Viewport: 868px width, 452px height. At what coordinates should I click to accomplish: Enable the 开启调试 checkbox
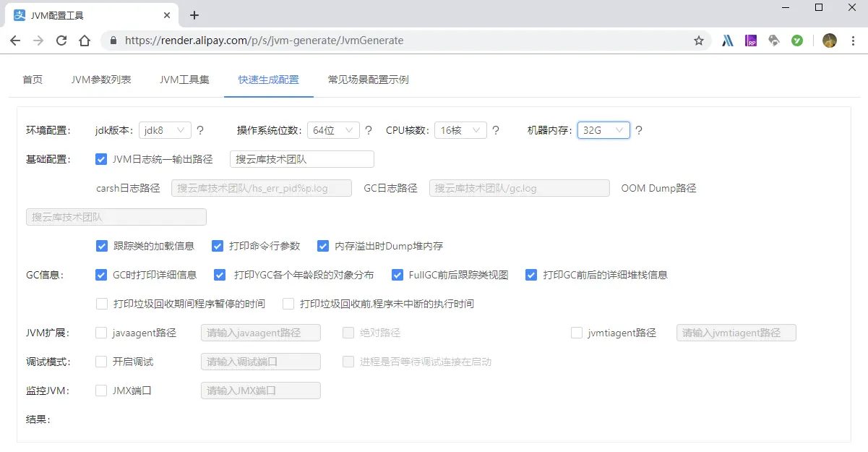click(x=101, y=362)
